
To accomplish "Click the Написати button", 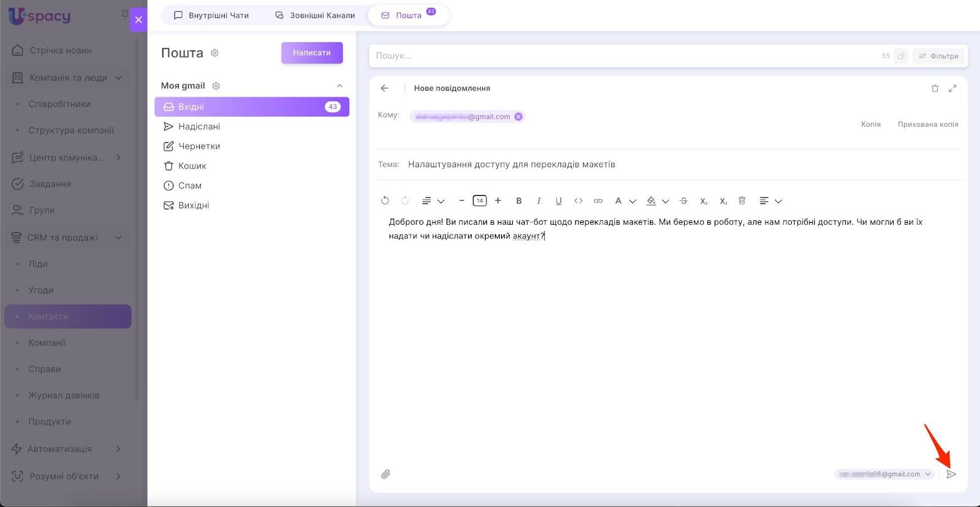I will coord(312,53).
